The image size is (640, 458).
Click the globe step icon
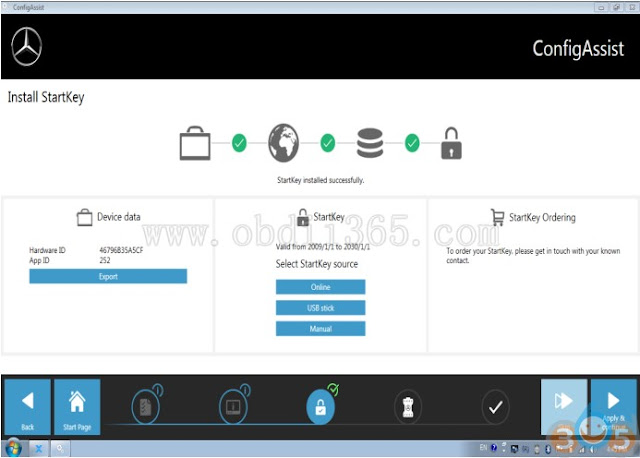pos(283,143)
